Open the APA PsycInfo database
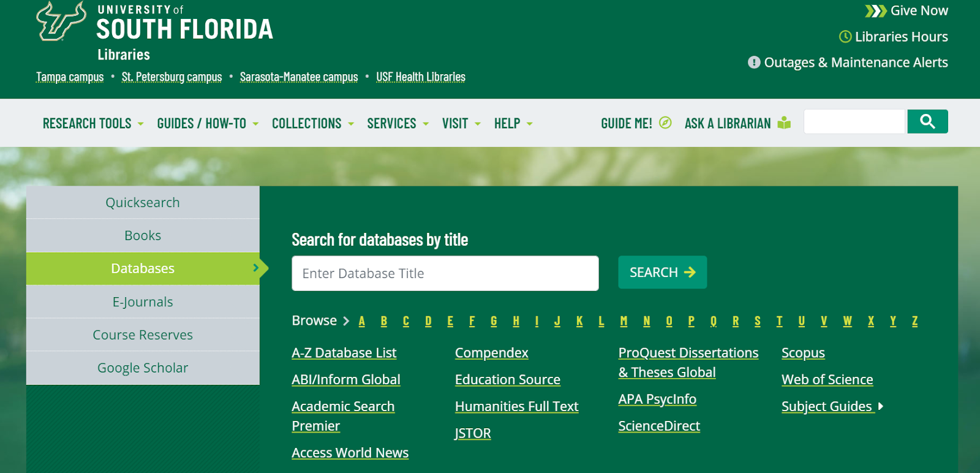 coord(657,399)
